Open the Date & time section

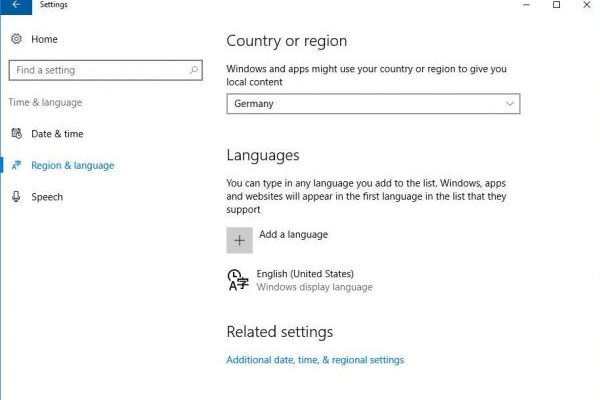tap(57, 134)
